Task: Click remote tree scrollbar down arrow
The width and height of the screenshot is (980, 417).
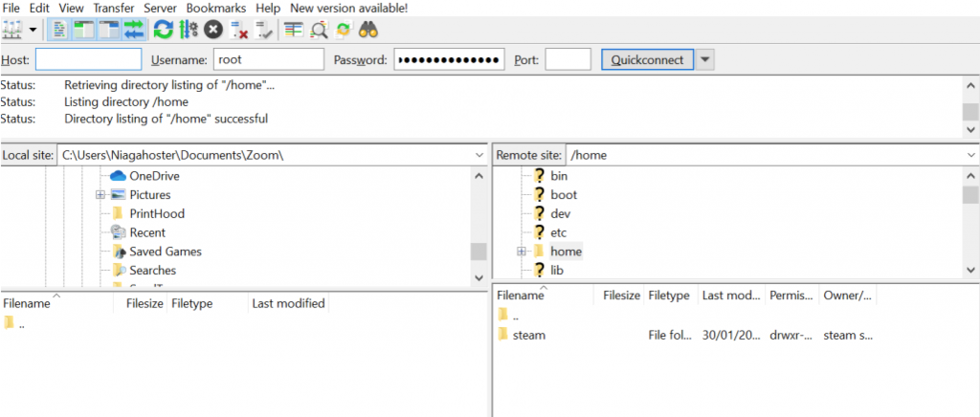Action: click(x=970, y=270)
